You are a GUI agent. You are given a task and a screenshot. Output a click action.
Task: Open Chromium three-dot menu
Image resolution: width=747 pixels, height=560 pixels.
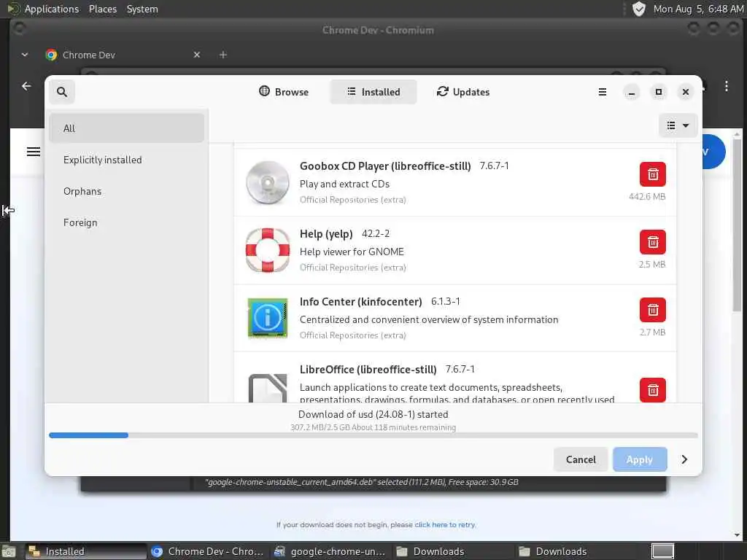[726, 86]
